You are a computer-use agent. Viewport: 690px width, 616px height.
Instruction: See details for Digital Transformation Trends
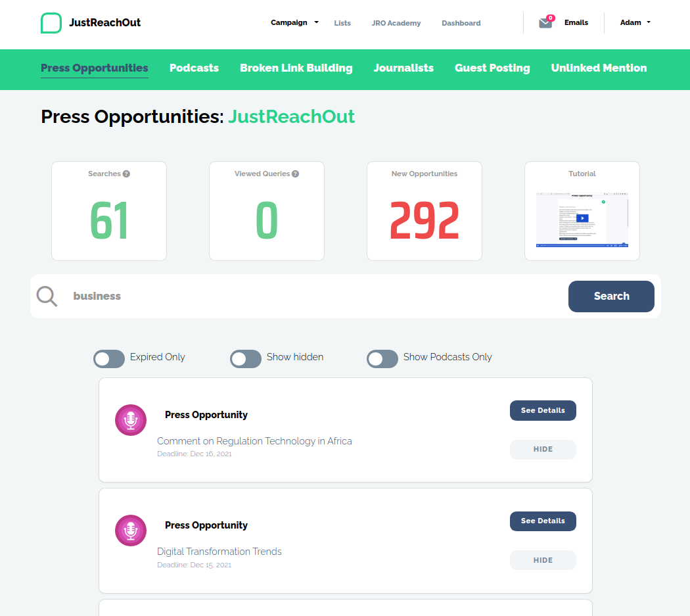(543, 521)
